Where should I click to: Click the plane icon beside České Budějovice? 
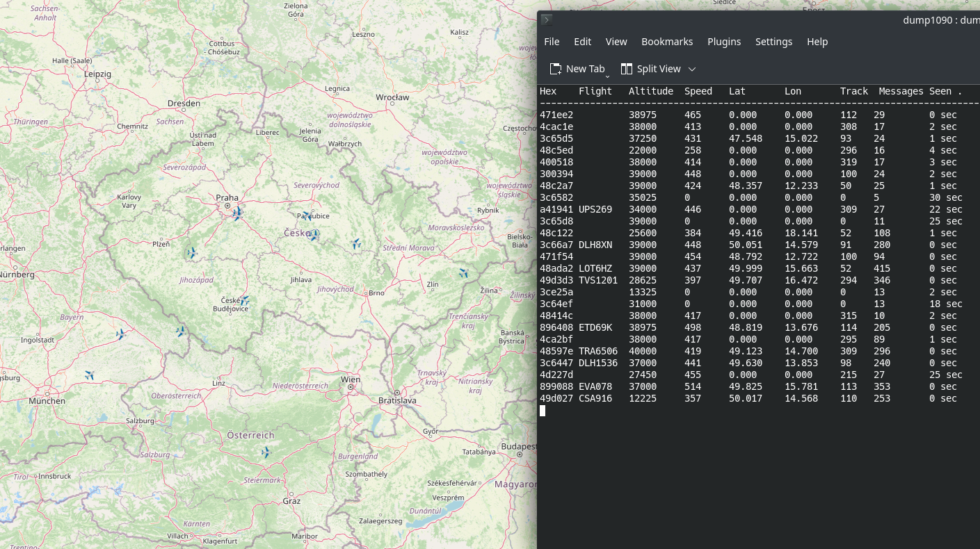244,300
